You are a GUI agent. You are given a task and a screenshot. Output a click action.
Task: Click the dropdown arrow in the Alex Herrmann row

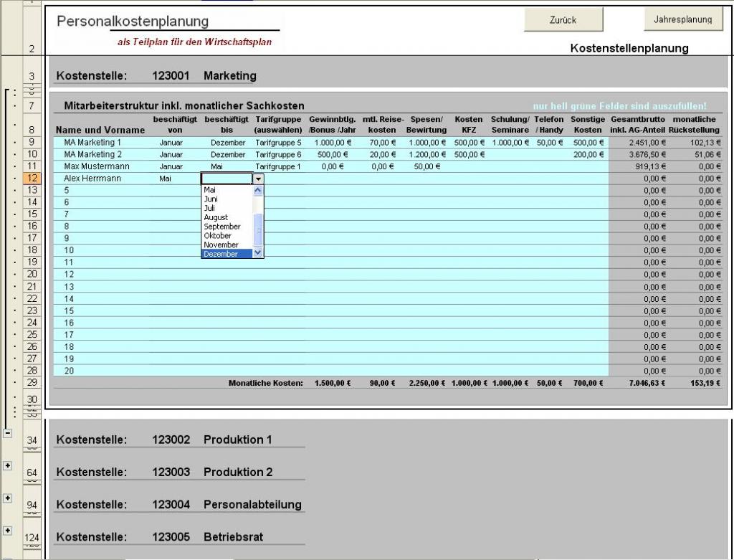(259, 179)
